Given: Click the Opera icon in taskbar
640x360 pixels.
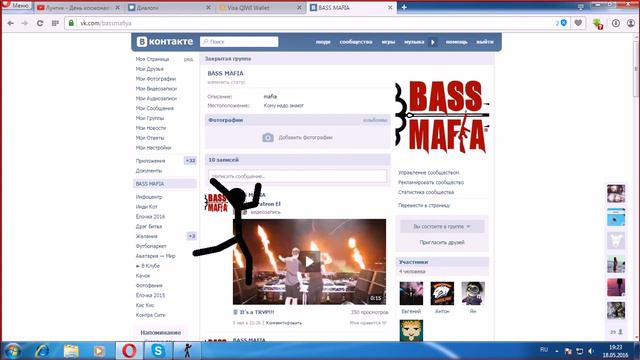Looking at the screenshot, I should (129, 351).
